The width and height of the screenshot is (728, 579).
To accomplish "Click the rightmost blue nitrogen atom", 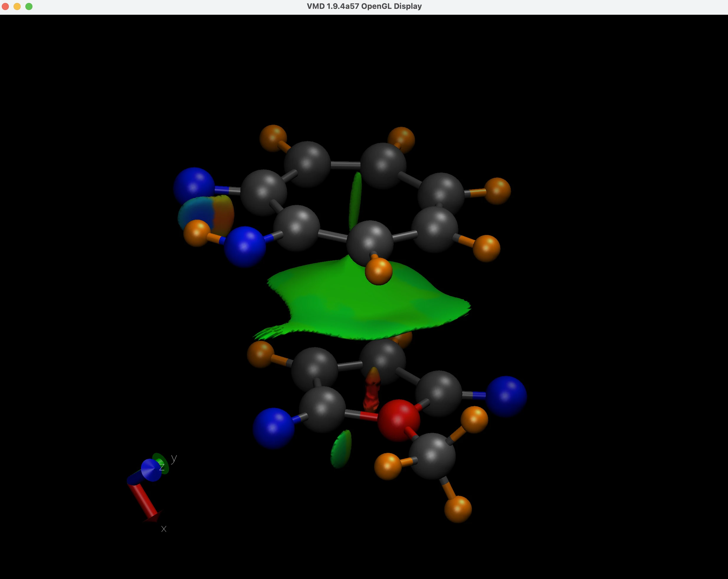I will point(506,396).
